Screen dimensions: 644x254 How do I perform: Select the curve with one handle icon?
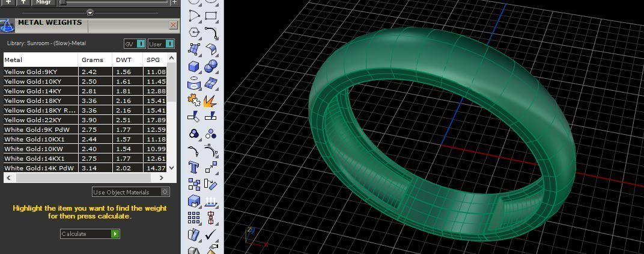(x=194, y=150)
